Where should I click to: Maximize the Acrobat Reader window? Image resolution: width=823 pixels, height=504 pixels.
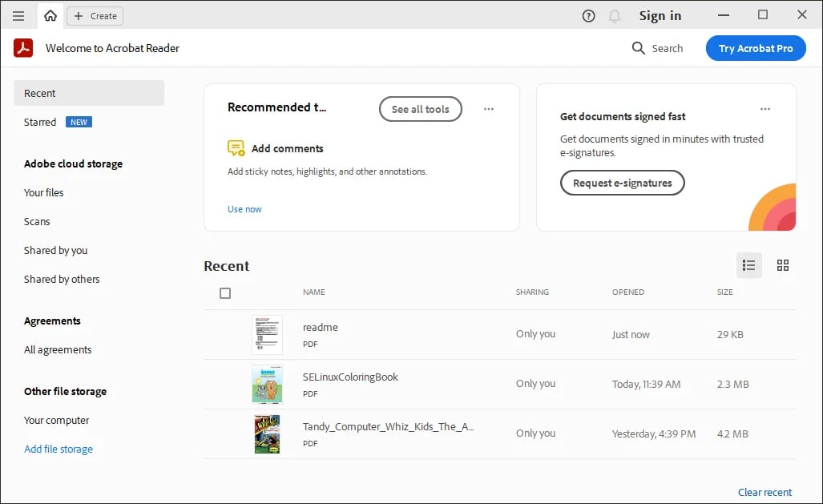(763, 14)
